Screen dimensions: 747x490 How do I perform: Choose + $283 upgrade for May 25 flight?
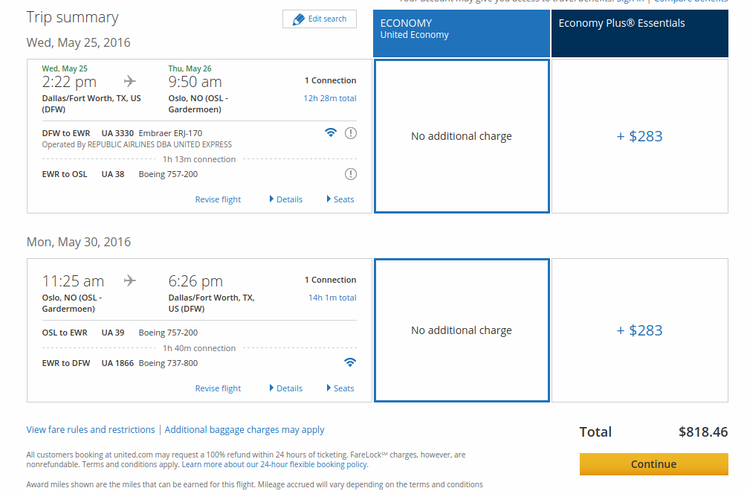pos(640,136)
